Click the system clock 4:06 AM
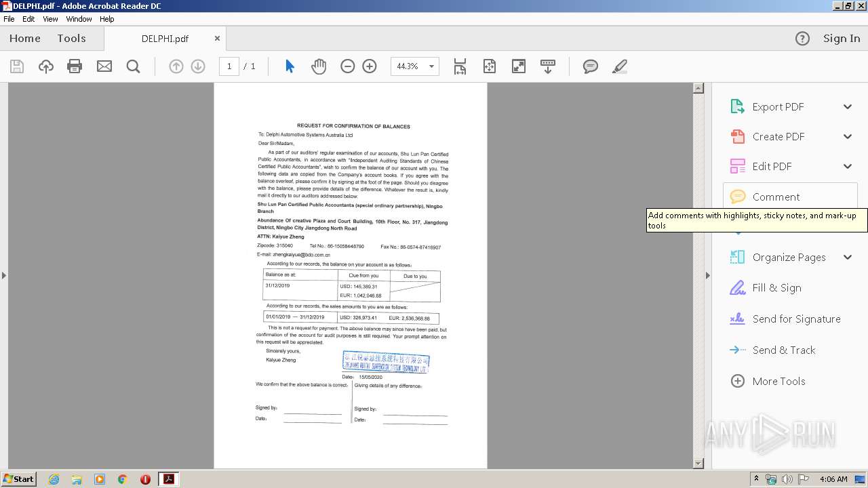This screenshot has width=868, height=488. pyautogui.click(x=833, y=479)
